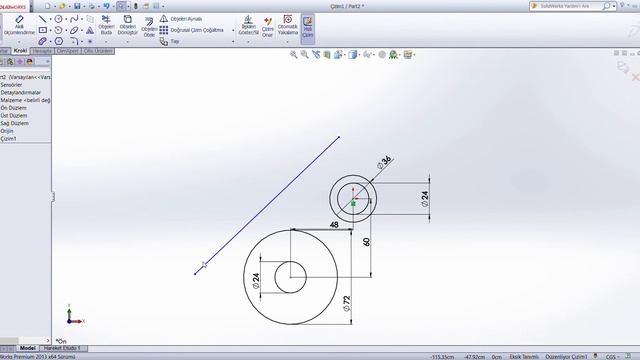Viewport: 640px width, 360px height.
Task: Select Sağ Düzlem in feature tree
Action: [14, 123]
